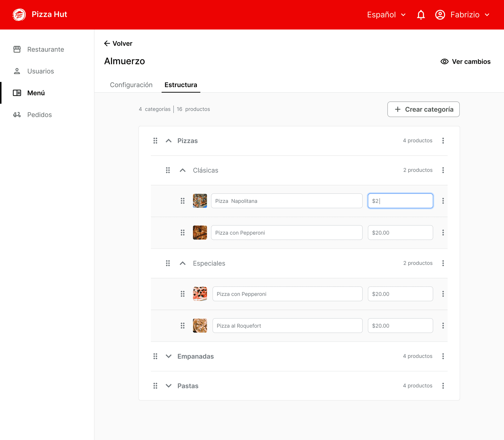504x440 pixels.
Task: Select Usuarios in the sidebar menu
Action: pos(41,71)
